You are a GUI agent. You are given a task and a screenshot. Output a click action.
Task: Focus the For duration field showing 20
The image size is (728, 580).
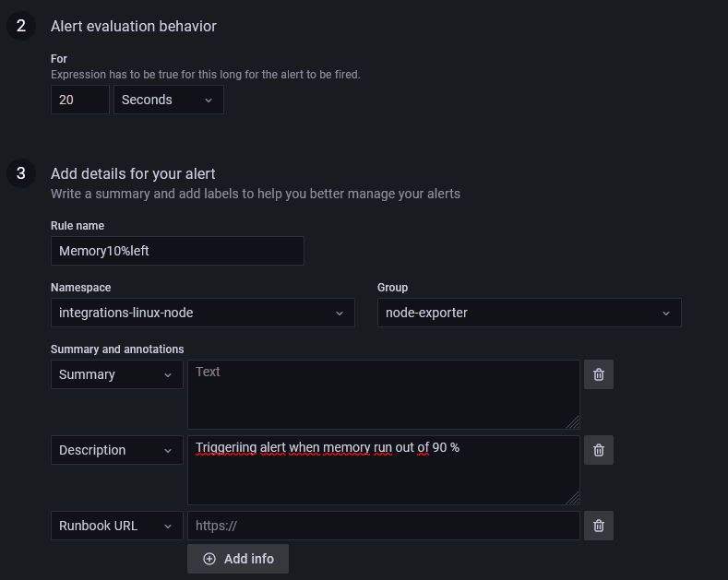point(79,100)
